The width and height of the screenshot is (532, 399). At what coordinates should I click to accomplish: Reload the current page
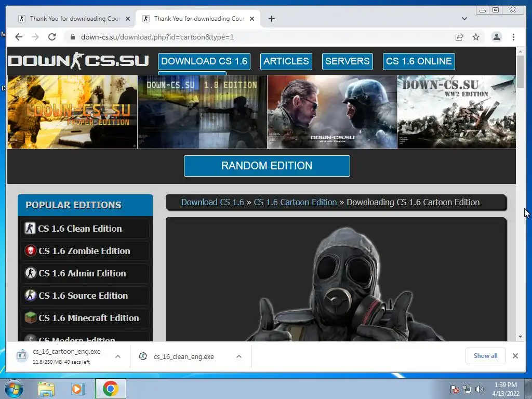52,37
